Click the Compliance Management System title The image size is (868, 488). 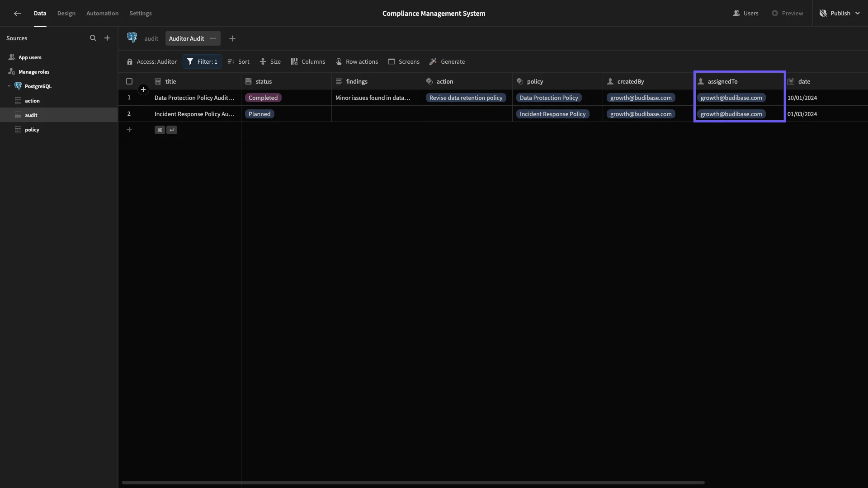pos(434,14)
